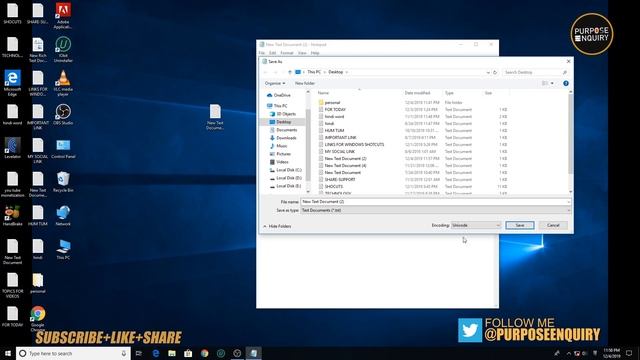640x360 pixels.
Task: Open the Notepad View menu
Action: (x=302, y=53)
